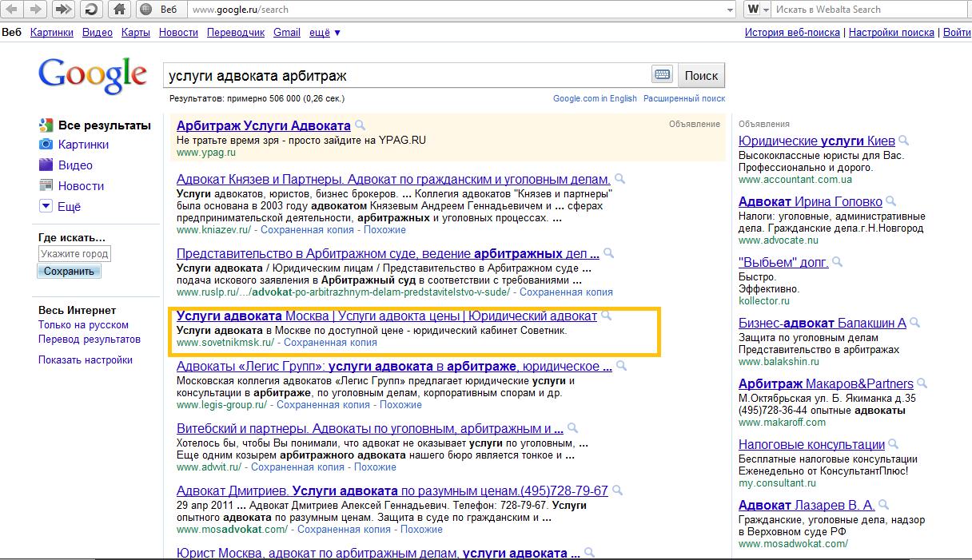
Task: Open Адвокат Князев и Партнеры result
Action: [x=393, y=180]
